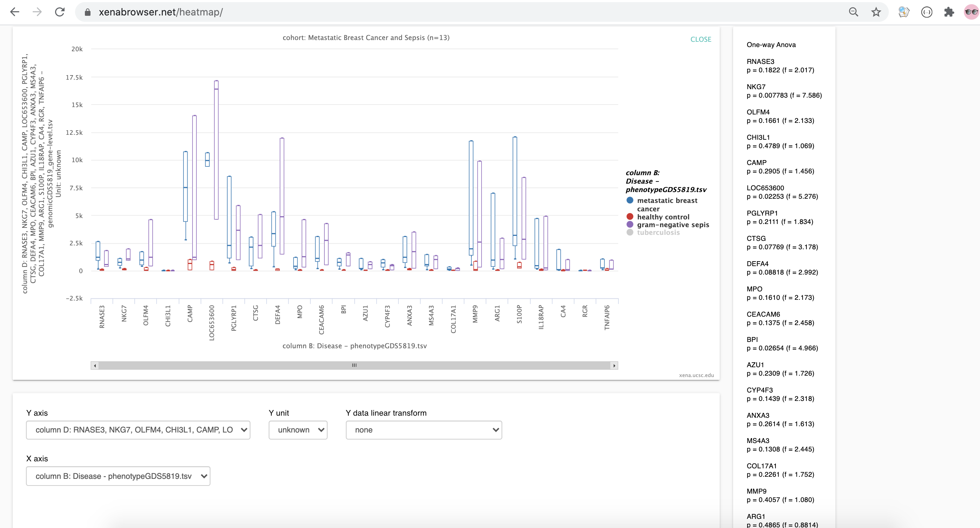Viewport: 980px width, 528px height.
Task: Click the chart horizontal scrollbar handle
Action: pos(354,365)
